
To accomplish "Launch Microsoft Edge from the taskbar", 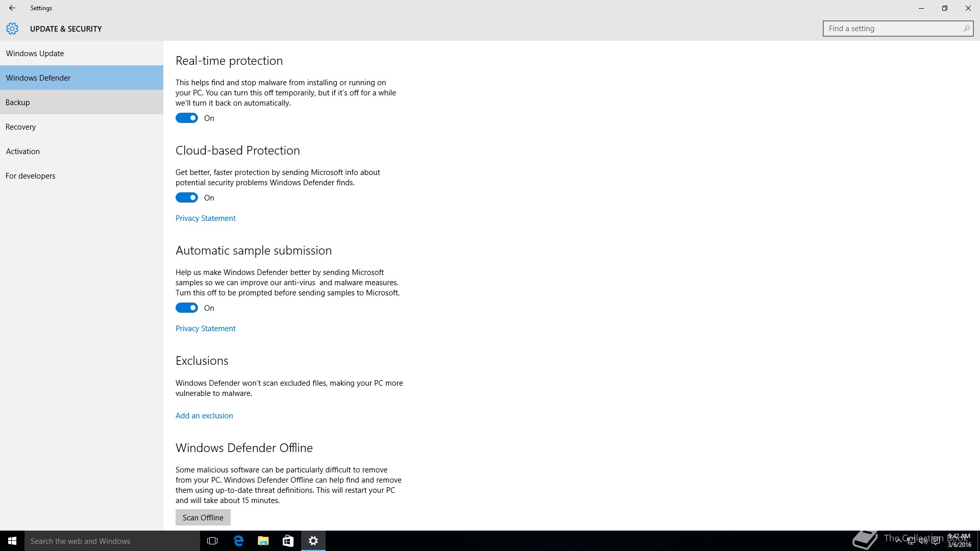I will 238,541.
